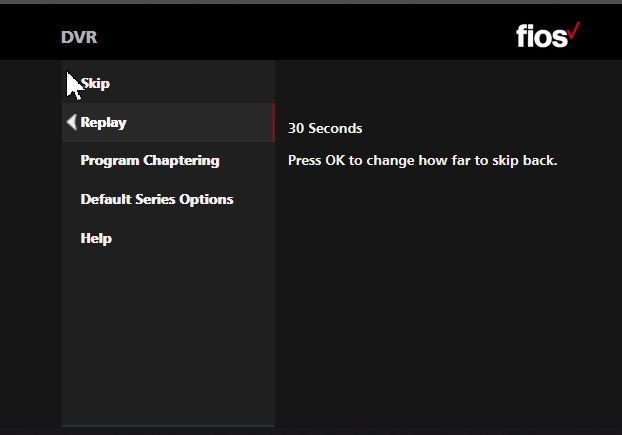Screen dimensions: 622x435
Task: Click the black header bar between DVR and fios
Action: 305,34
